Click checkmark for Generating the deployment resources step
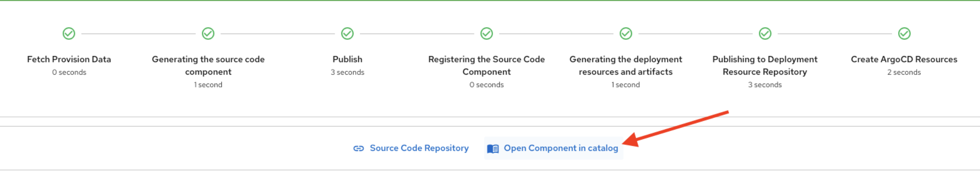980x181 pixels. click(626, 34)
